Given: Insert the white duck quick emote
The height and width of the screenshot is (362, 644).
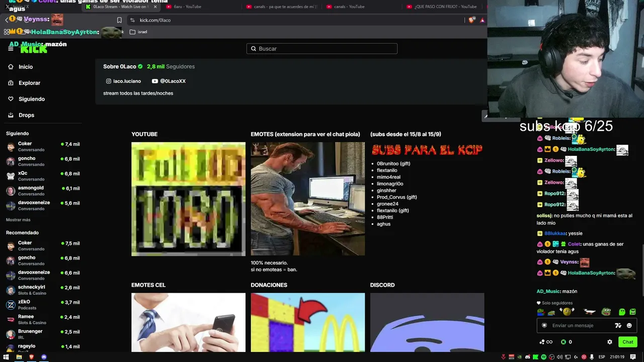Looking at the screenshot, I should click(589, 312).
